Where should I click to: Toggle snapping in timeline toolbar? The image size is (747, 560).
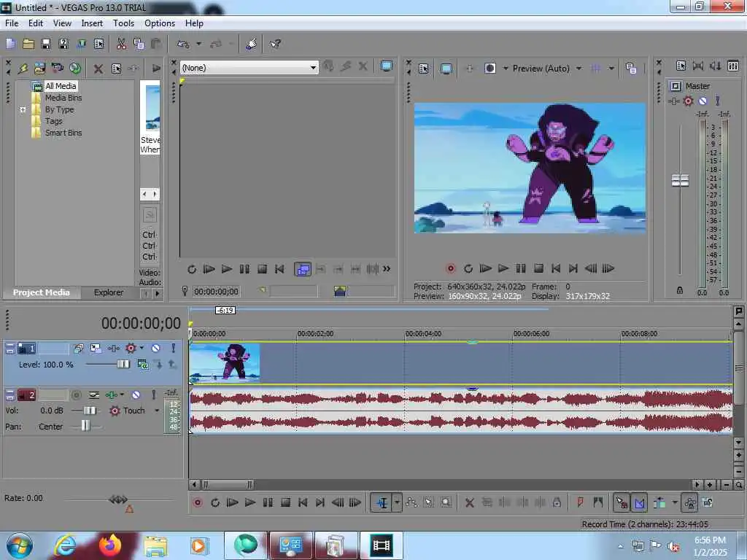(x=622, y=502)
